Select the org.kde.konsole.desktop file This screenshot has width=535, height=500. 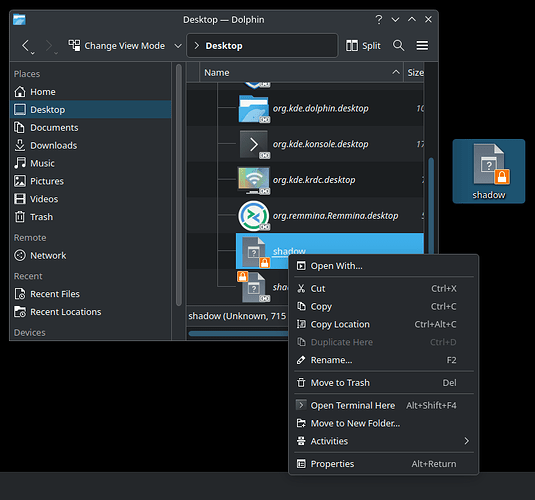point(320,144)
